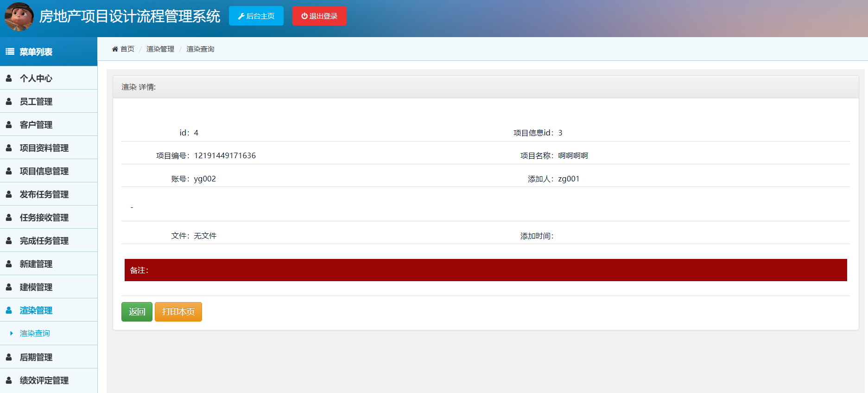
Task: Click the user icon beside 绩效评定管理
Action: tap(9, 380)
